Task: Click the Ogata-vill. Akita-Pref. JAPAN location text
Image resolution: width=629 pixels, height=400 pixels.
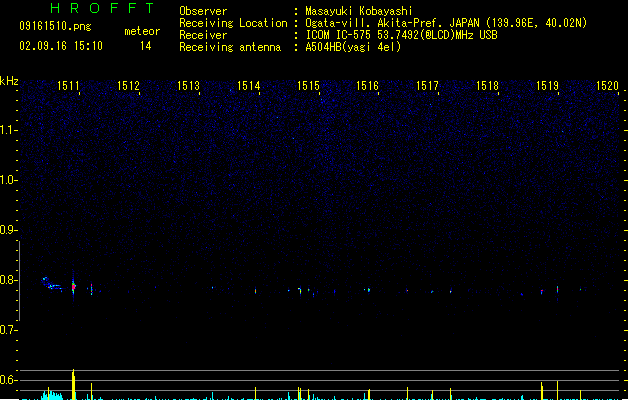Action: click(x=446, y=23)
